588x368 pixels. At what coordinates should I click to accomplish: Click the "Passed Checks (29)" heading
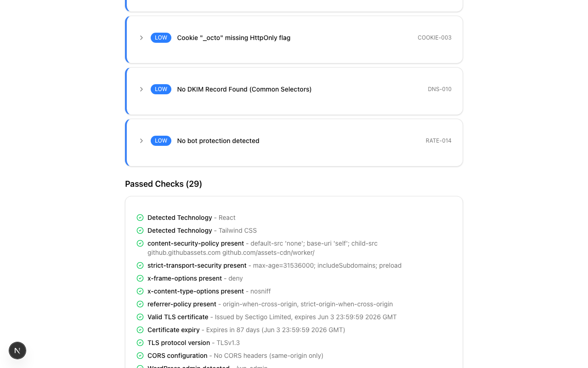point(164,184)
